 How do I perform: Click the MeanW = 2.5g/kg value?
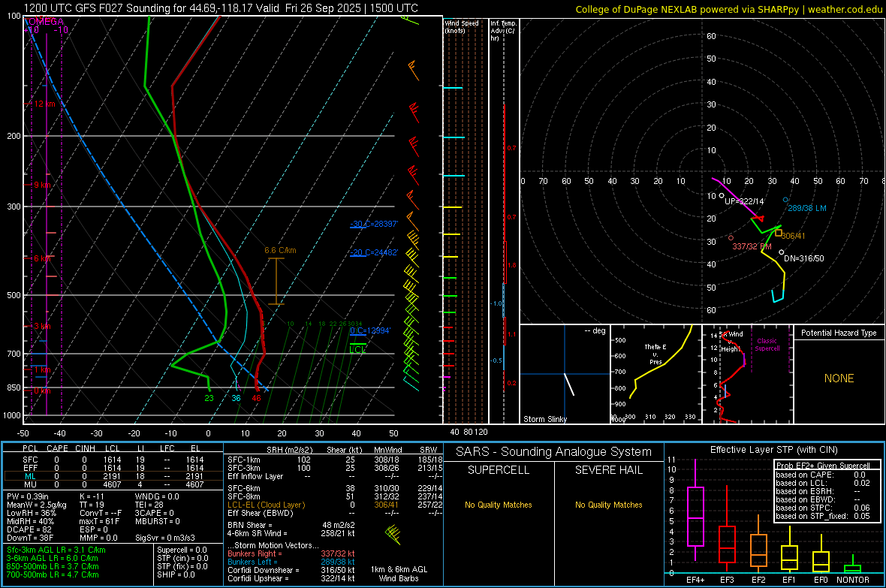37,505
